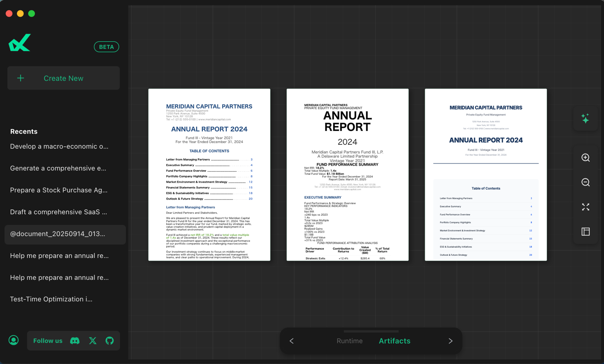604x364 pixels.
Task: Open recent 'Develop a macro-economic o...'
Action: tap(59, 147)
